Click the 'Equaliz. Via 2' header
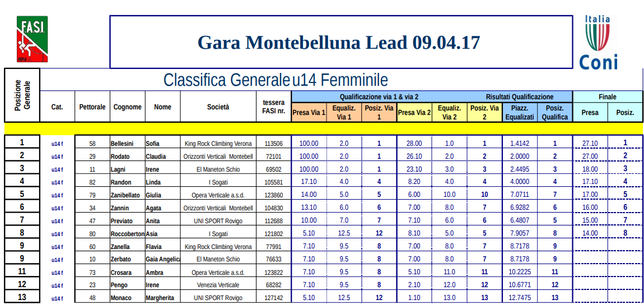This screenshot has width=644, height=304. [x=449, y=112]
